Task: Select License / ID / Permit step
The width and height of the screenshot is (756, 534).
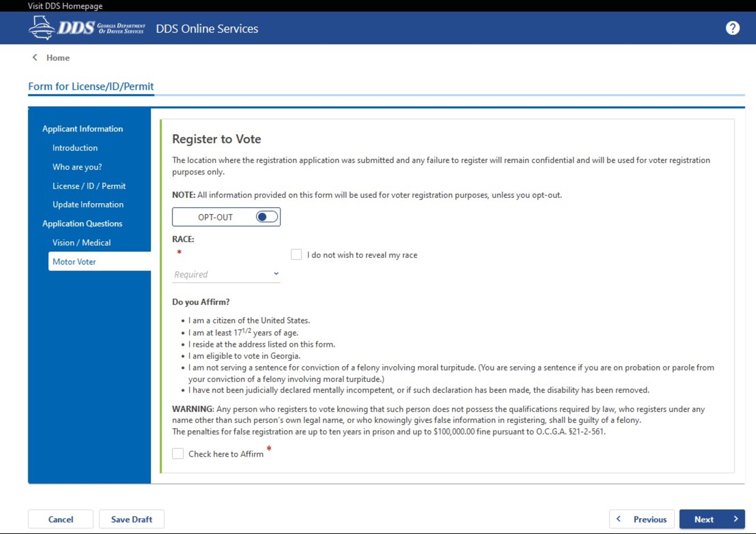Action: tap(89, 186)
